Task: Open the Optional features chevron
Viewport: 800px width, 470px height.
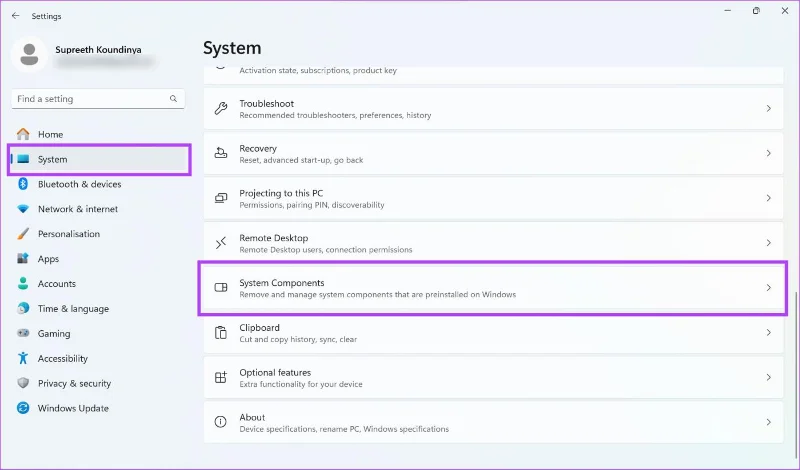Action: [768, 378]
